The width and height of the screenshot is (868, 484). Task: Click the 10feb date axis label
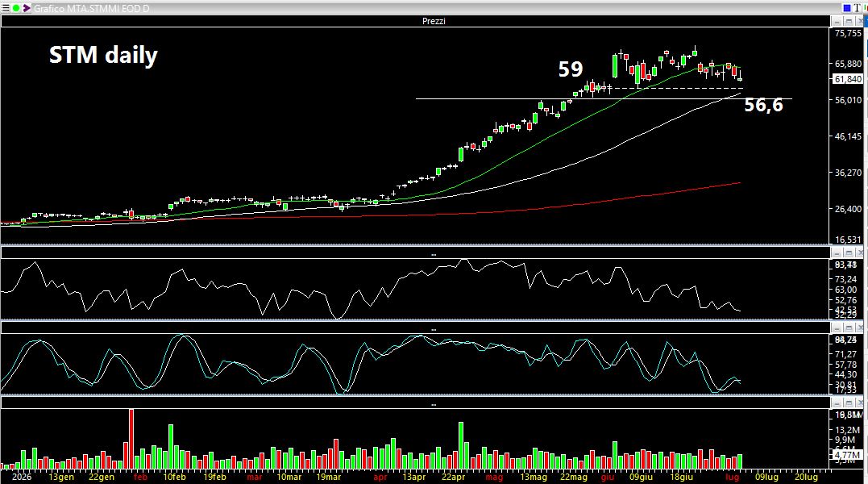[174, 477]
